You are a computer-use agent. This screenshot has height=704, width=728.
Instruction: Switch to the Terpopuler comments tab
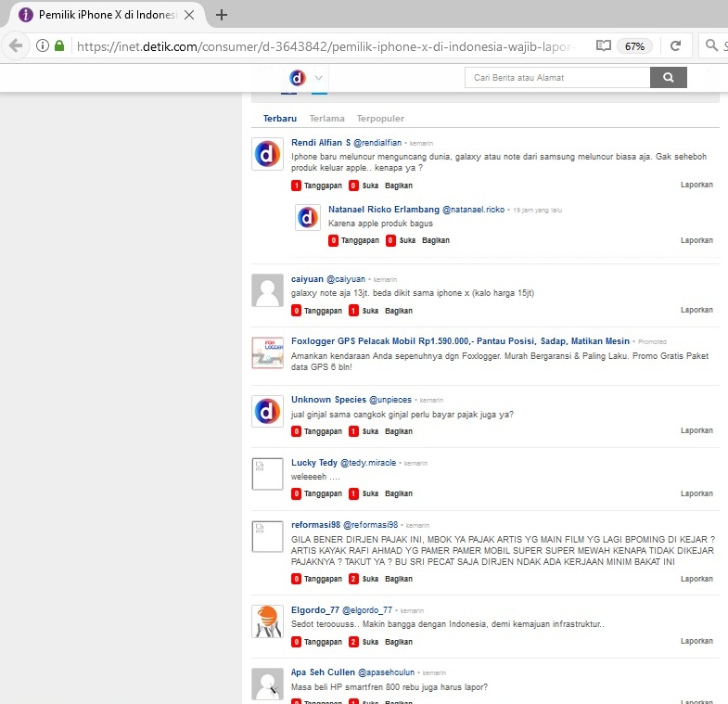click(x=380, y=119)
